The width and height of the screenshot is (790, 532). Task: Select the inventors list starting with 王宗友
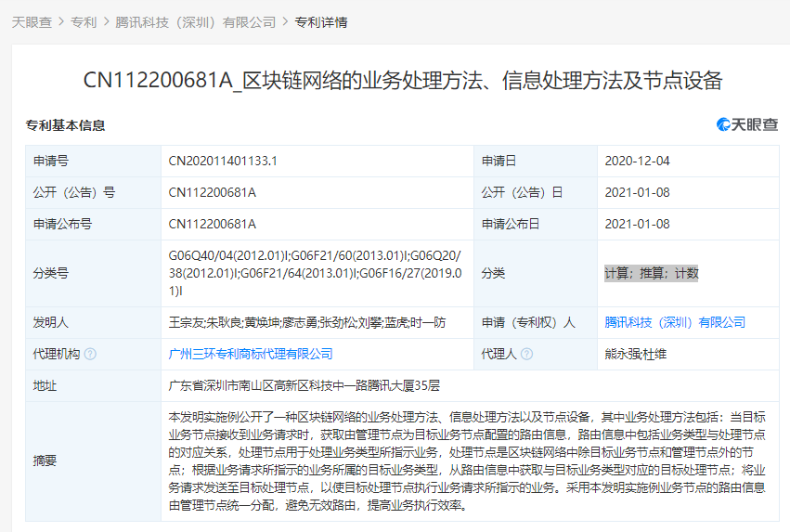[307, 322]
